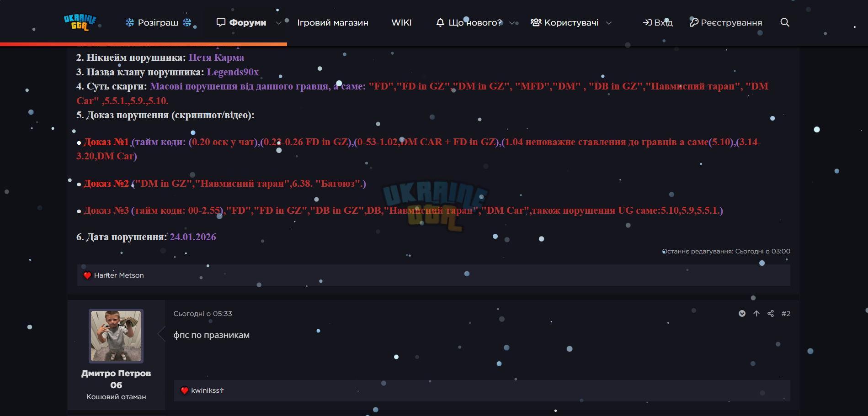Click the bell icon of Що нового?
The image size is (868, 416).
point(440,22)
